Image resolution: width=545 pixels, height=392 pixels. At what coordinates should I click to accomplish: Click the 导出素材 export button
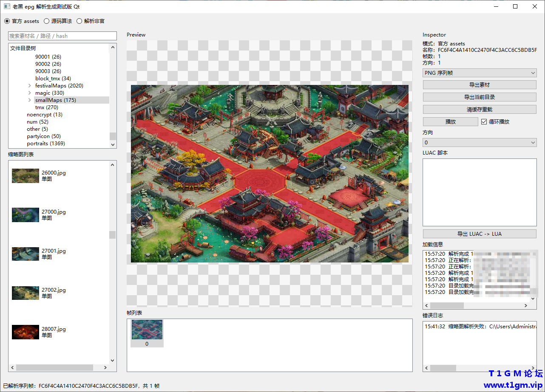(x=480, y=85)
